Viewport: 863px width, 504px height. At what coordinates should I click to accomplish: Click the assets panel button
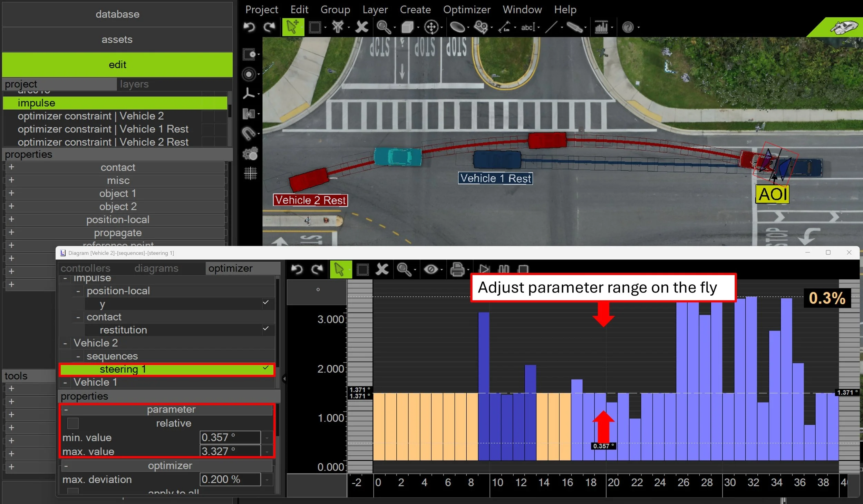117,39
